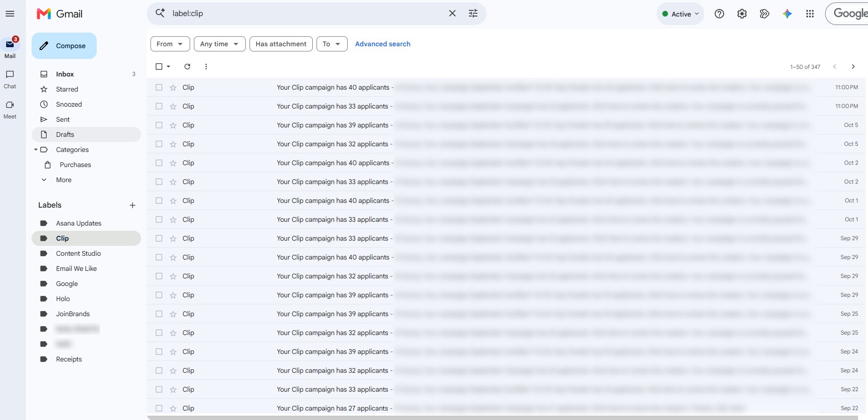This screenshot has width=868, height=420.
Task: Expand the Active status dropdown
Action: [x=680, y=14]
